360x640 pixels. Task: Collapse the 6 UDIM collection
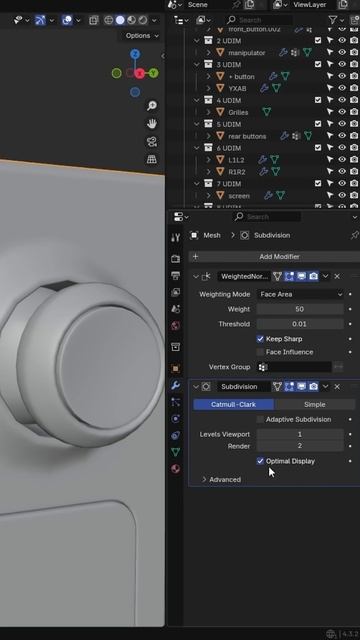click(197, 148)
